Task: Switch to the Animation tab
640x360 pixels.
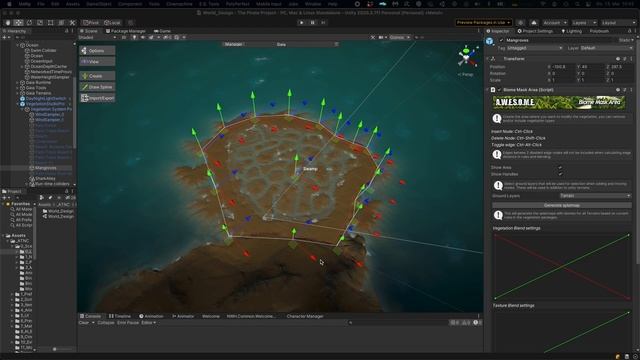Action: point(151,316)
